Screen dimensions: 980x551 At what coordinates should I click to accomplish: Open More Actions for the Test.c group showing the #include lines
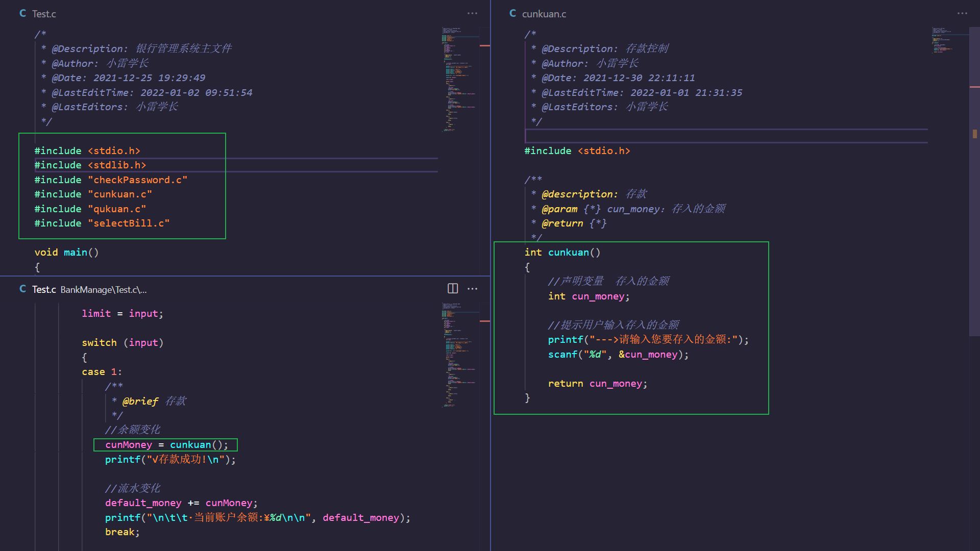click(473, 13)
